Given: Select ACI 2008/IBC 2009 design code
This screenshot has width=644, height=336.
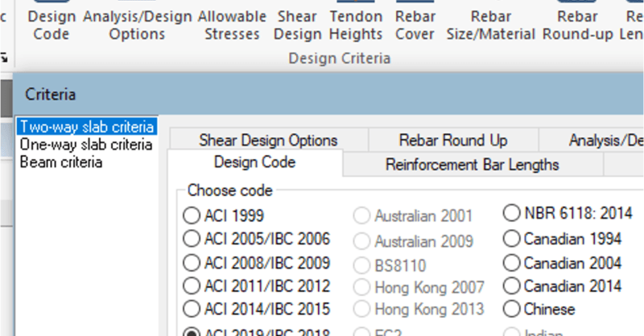Looking at the screenshot, I should coord(192,262).
